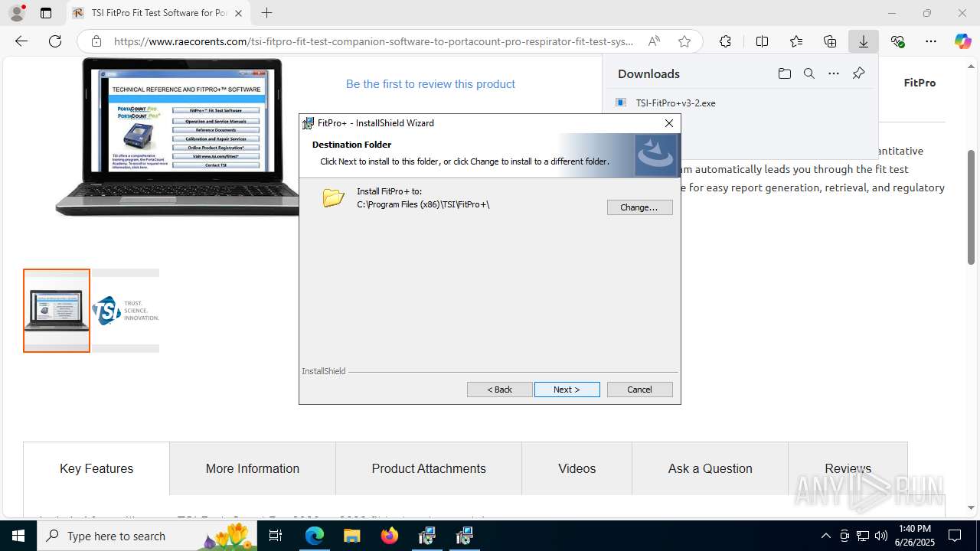Open the Key Features tab
The image size is (980, 551).
96,468
